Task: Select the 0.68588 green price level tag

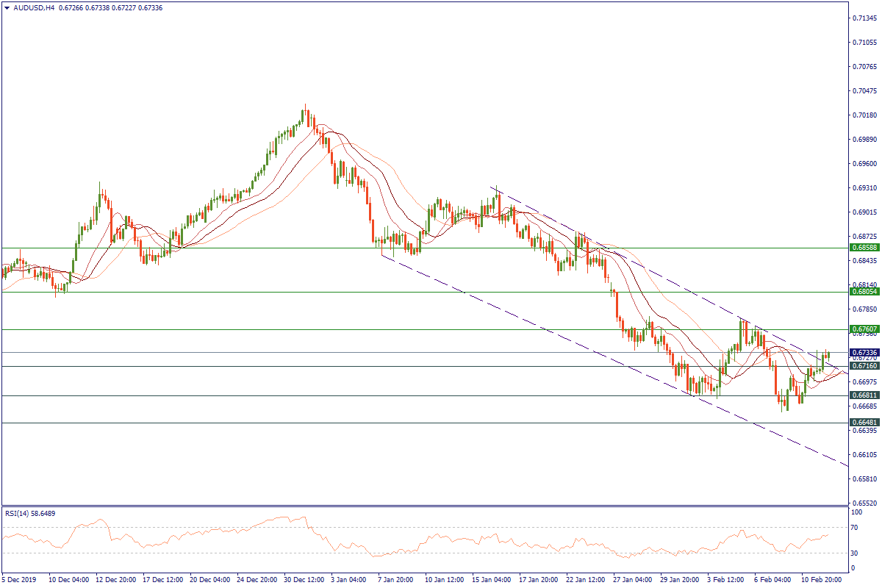Action: pyautogui.click(x=865, y=248)
